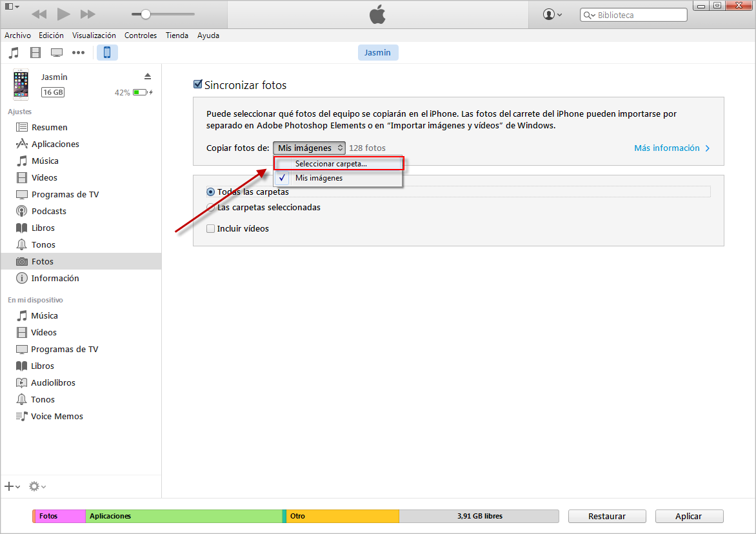Click the fast-forward playback button
756x534 pixels.
pyautogui.click(x=88, y=14)
